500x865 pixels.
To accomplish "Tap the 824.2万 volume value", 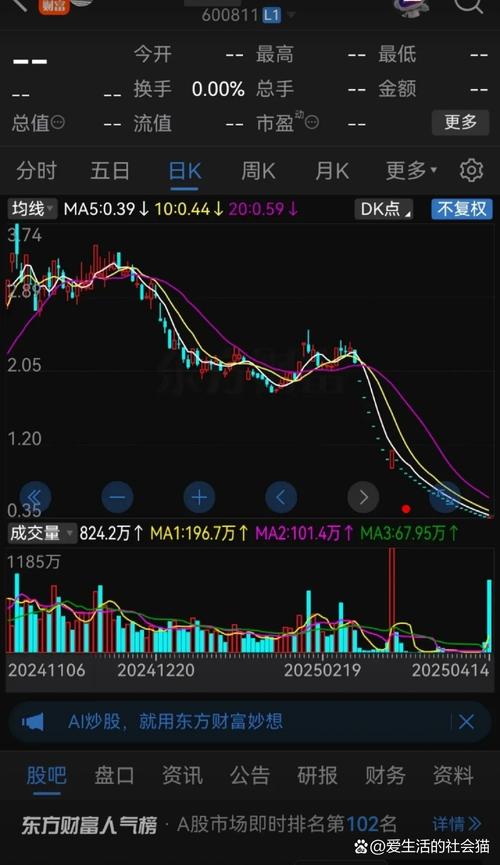I will [x=111, y=533].
